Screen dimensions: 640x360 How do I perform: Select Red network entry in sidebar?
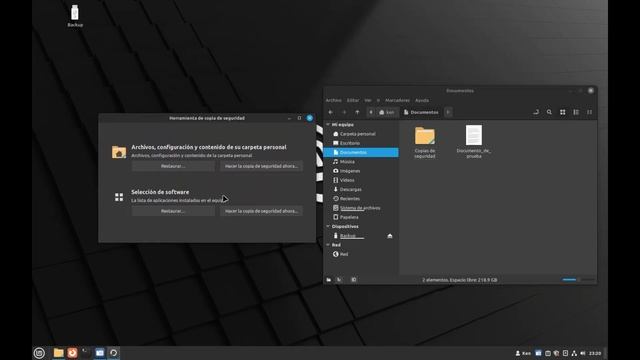(361, 254)
